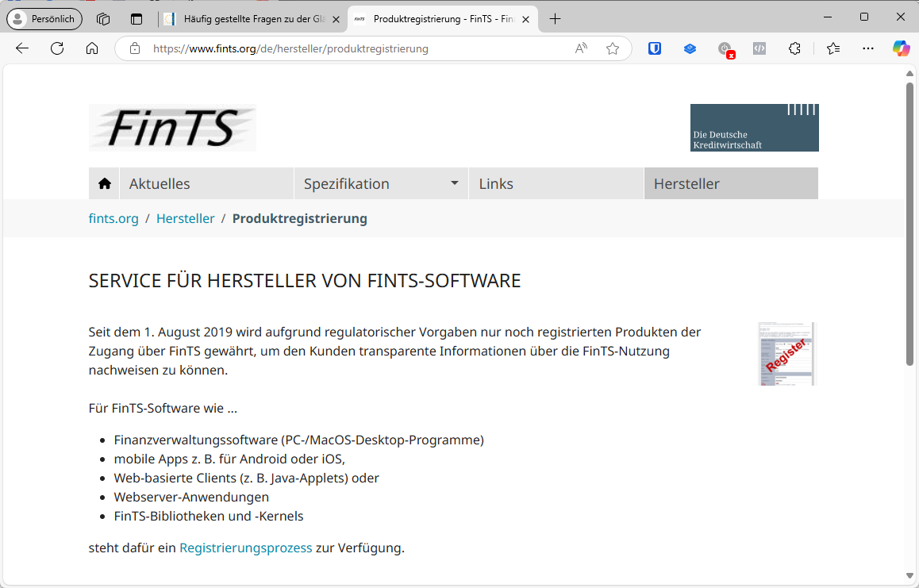Click the disabled power extension with red badge
Viewport: 919px width, 588px height.
725,48
